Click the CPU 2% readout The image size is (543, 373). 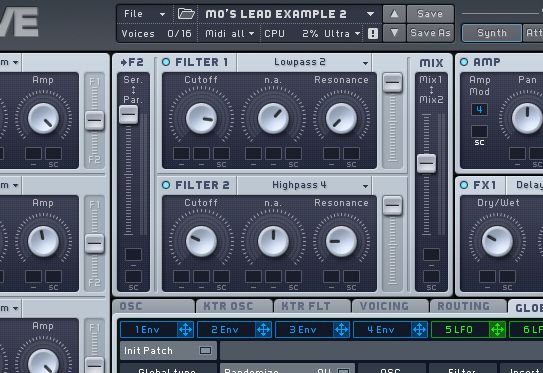(x=291, y=34)
